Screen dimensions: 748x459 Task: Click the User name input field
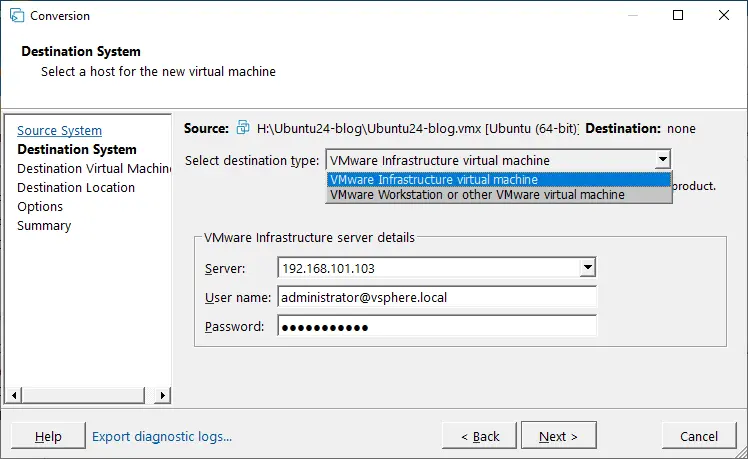tap(436, 297)
